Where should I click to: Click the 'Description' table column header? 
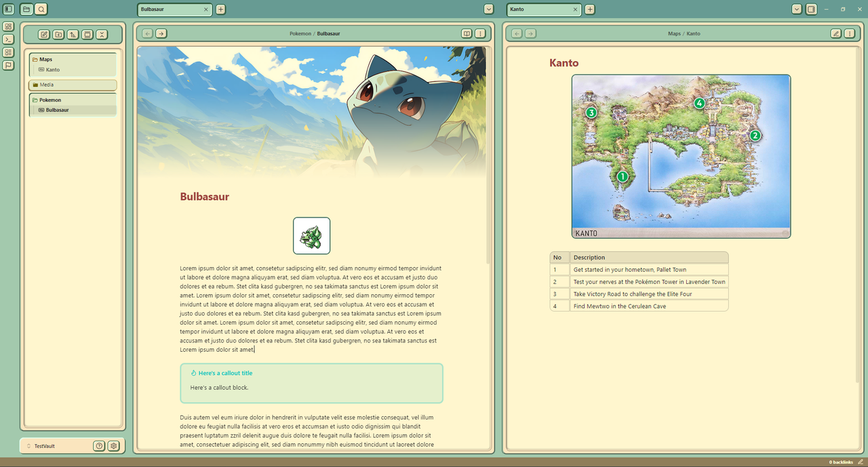tap(649, 258)
